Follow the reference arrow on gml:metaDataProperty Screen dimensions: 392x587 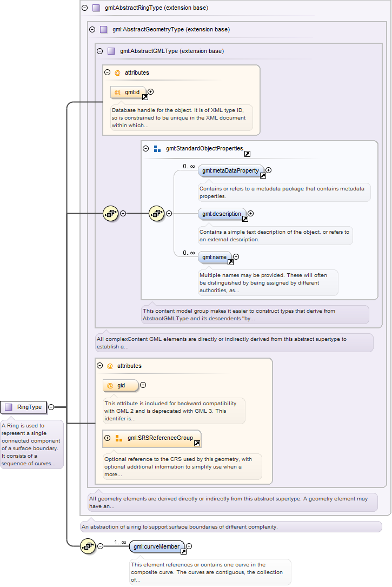[x=263, y=176]
